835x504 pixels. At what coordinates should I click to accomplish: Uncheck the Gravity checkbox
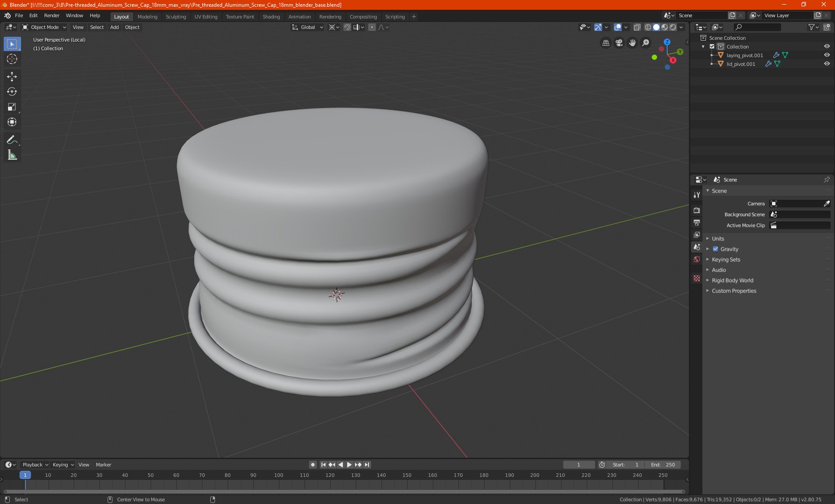pyautogui.click(x=715, y=249)
